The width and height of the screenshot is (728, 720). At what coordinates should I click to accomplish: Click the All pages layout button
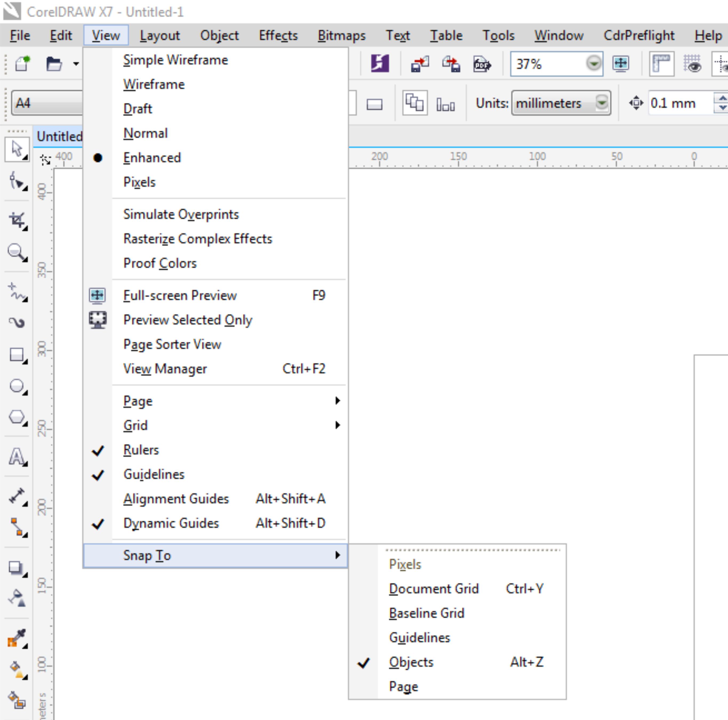(415, 103)
